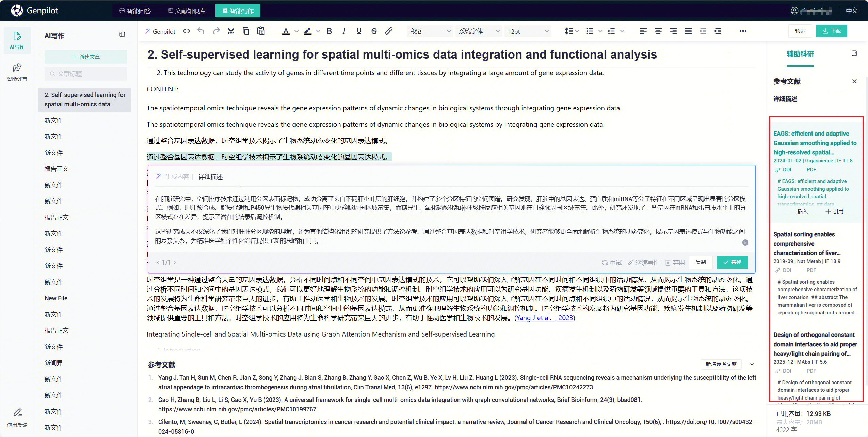Discard generated content with 弃用
This screenshot has height=437, width=868.
point(675,262)
